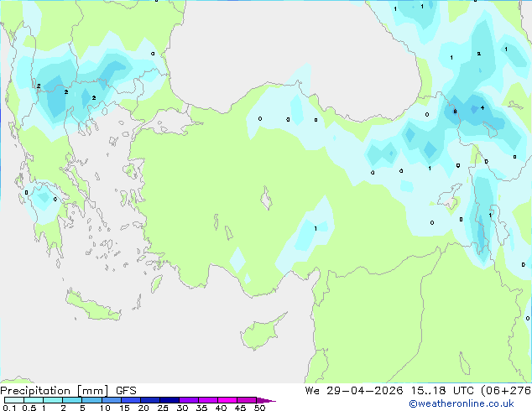
Task: Click the '4' precipitation value on the map
Action: pos(482,108)
